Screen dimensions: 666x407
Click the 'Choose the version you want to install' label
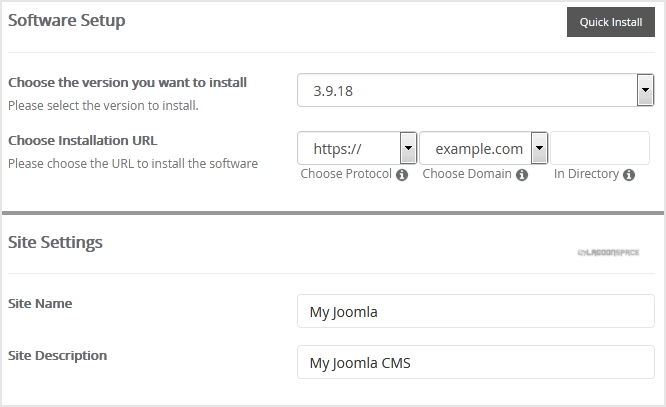point(127,83)
